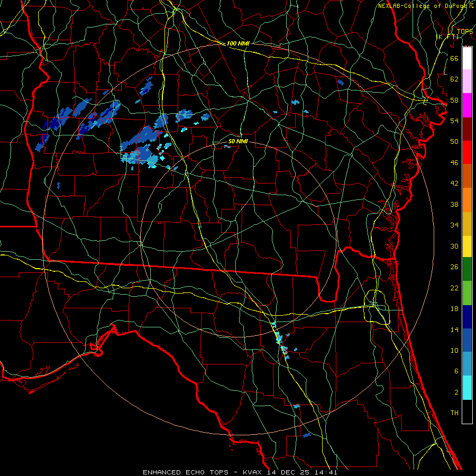476x476 pixels.
Task: Select the dark red legend swatch
Action: 467,129
